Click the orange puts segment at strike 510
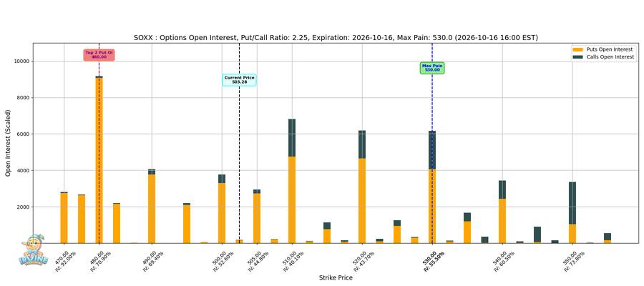 (x=292, y=199)
